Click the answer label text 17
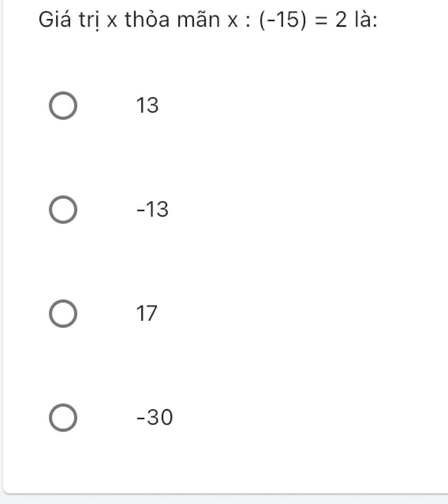The width and height of the screenshot is (448, 504). (x=147, y=313)
